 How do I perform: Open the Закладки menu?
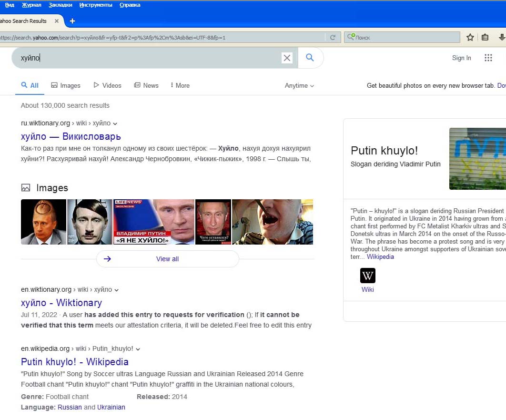tap(61, 5)
